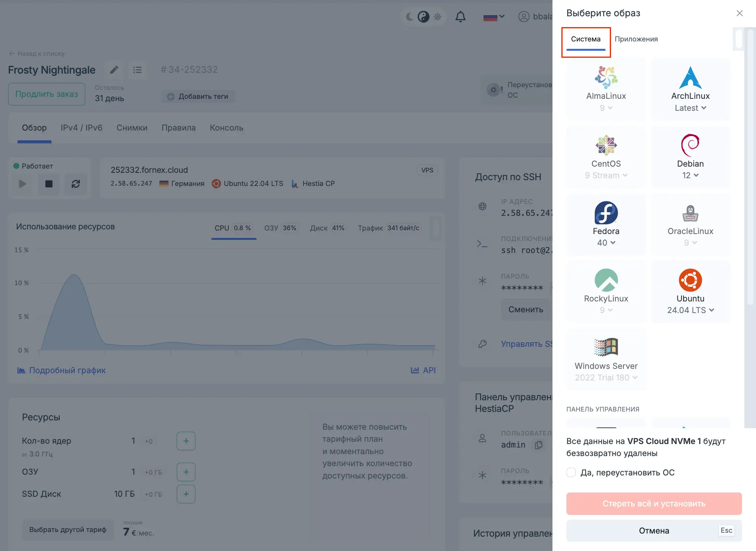Expand OracleLinux 9 version dropdown
Viewport: 756px width, 551px height.
[690, 243]
